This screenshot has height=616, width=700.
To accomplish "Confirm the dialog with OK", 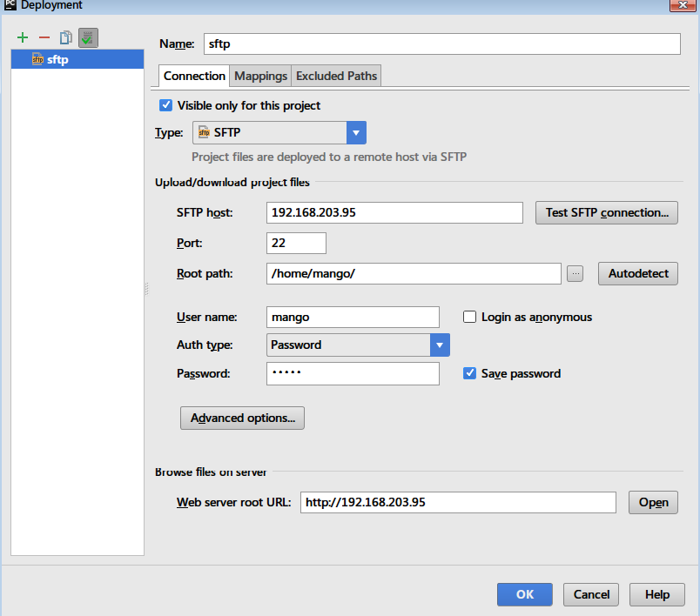I will tap(524, 594).
